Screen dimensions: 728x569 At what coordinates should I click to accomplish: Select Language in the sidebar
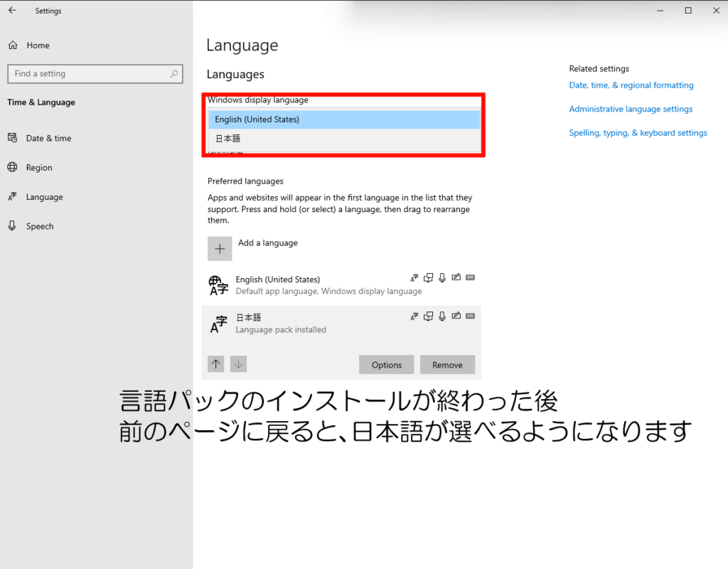tap(44, 197)
